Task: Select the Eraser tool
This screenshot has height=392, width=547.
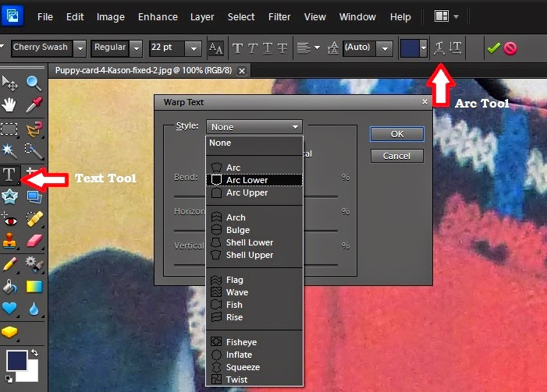Action: (x=34, y=241)
